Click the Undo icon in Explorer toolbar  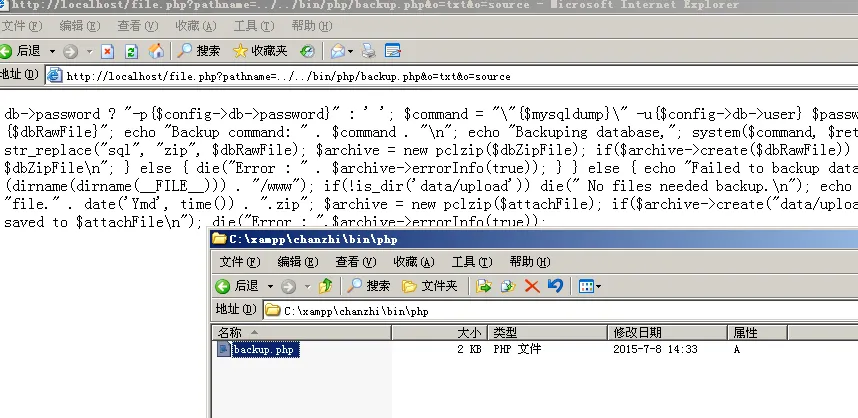(555, 286)
